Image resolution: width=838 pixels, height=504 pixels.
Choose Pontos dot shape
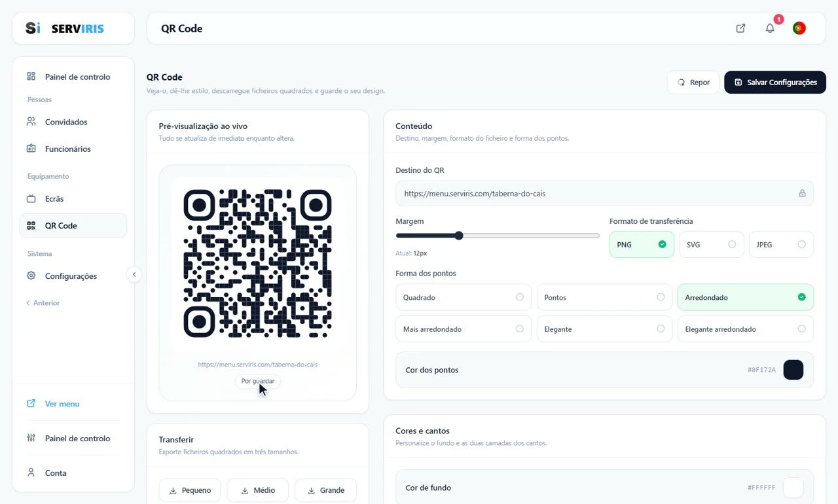(x=604, y=297)
